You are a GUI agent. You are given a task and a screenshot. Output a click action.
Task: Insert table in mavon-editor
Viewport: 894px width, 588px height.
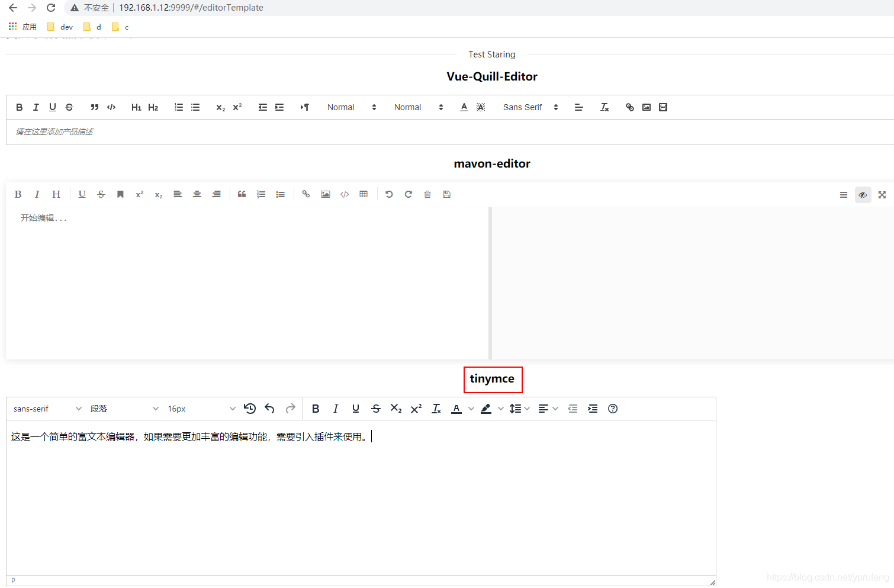point(364,194)
